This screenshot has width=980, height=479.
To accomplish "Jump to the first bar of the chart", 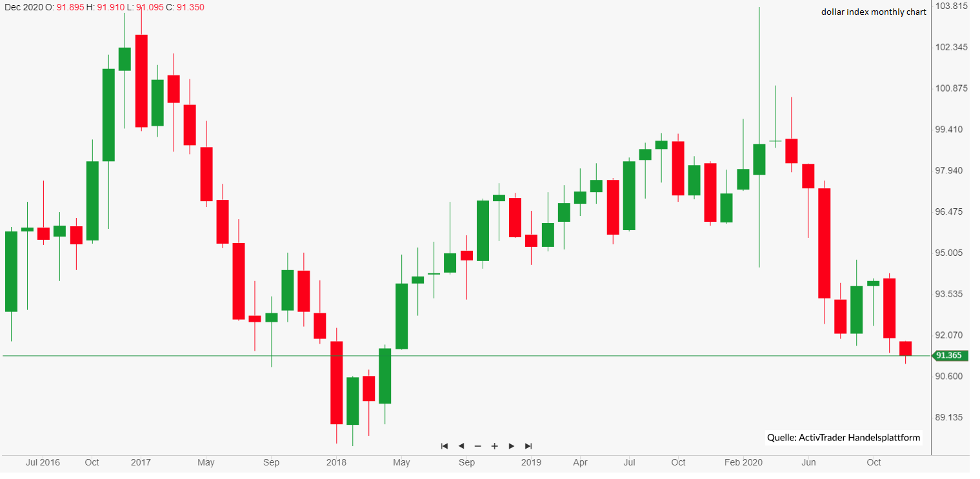I will (444, 446).
